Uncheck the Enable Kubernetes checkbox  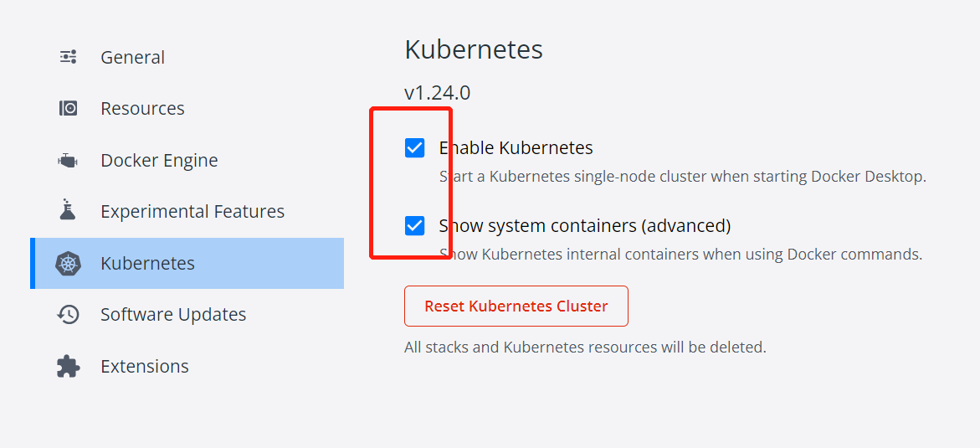coord(414,148)
